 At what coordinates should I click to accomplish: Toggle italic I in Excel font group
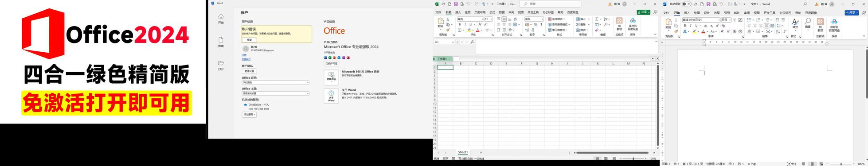[465, 24]
